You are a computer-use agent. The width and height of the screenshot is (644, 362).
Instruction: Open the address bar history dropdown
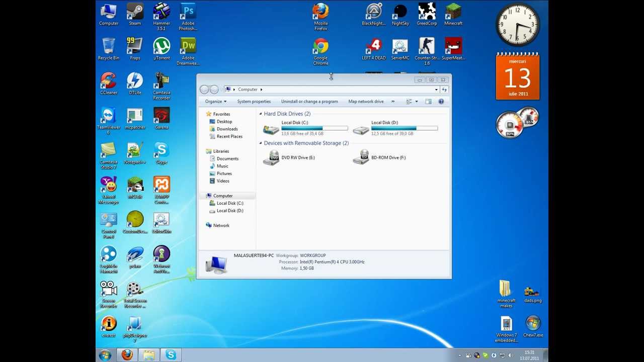pos(436,89)
